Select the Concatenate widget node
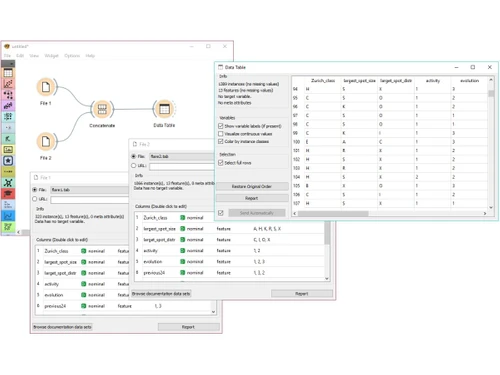500x375 pixels. pyautogui.click(x=102, y=109)
